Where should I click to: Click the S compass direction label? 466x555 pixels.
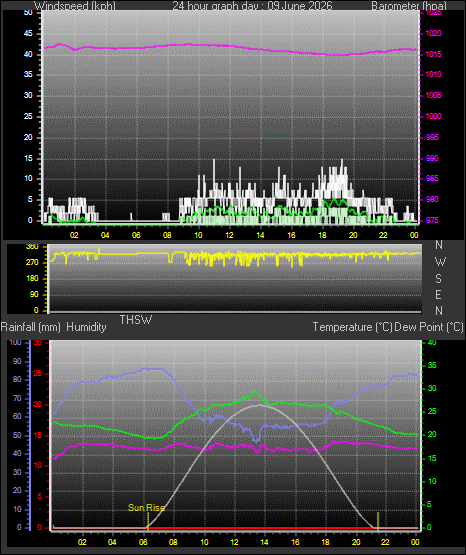coord(438,279)
